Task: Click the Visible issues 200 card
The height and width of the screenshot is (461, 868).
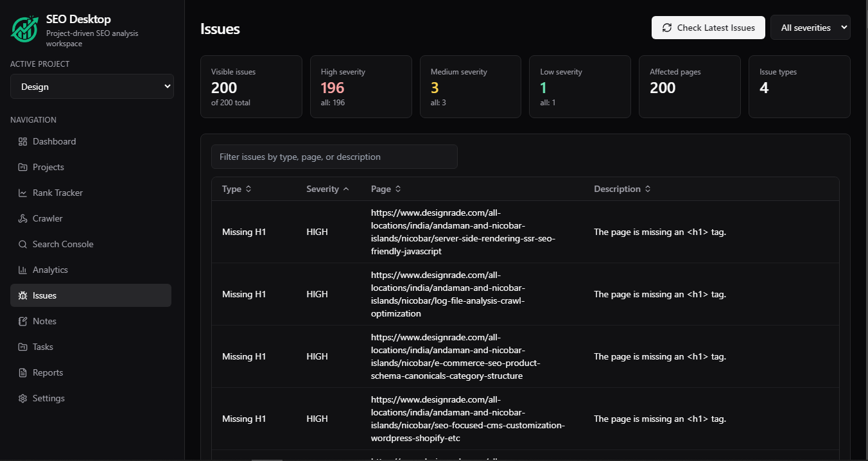Action: [x=251, y=87]
